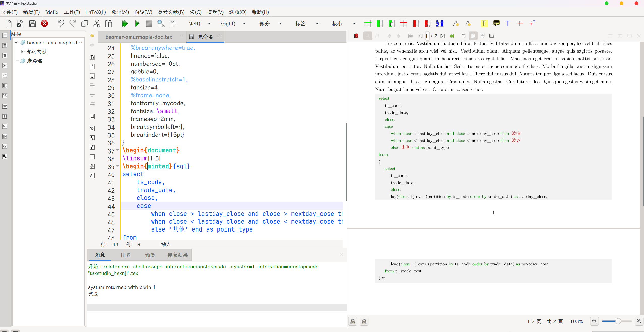
Task: Switch to the 搜索结果 tab
Action: tap(178, 255)
